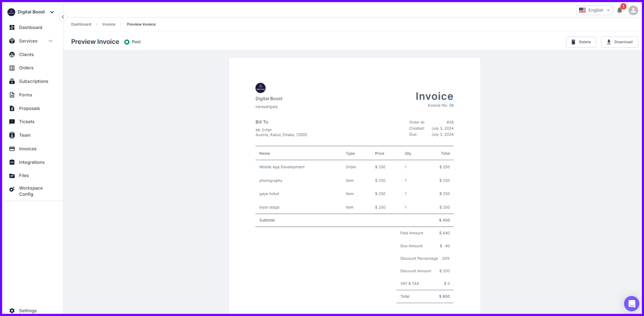Viewport: 644px width, 316px height.
Task: Delete this invoice
Action: [x=581, y=42]
